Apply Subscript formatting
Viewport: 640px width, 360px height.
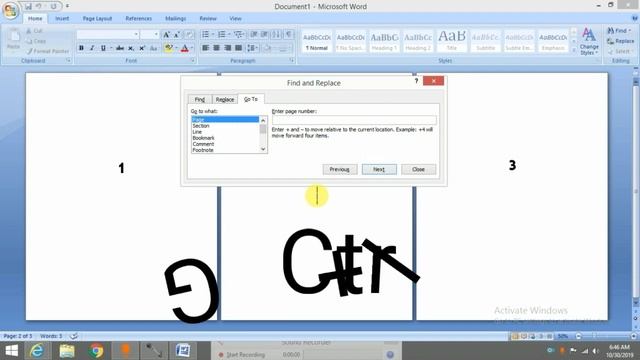(131, 48)
